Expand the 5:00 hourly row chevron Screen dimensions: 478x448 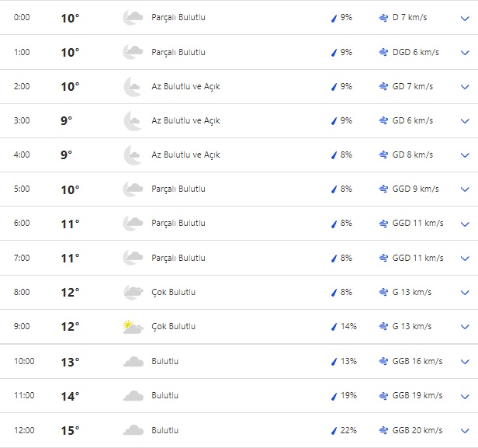(465, 189)
